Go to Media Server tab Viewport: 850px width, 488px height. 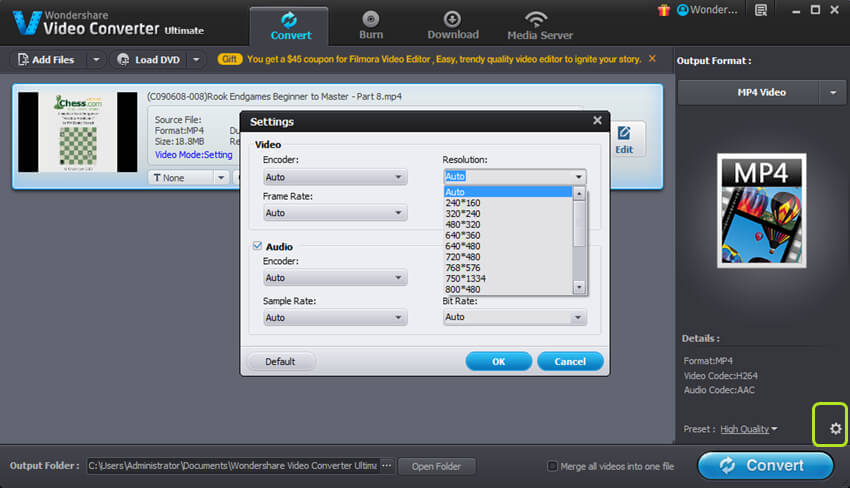coord(539,26)
